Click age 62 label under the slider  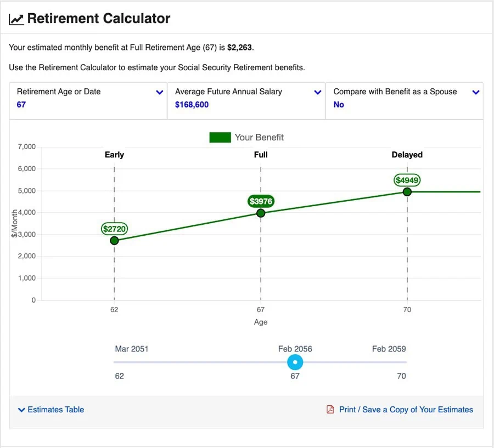(120, 376)
